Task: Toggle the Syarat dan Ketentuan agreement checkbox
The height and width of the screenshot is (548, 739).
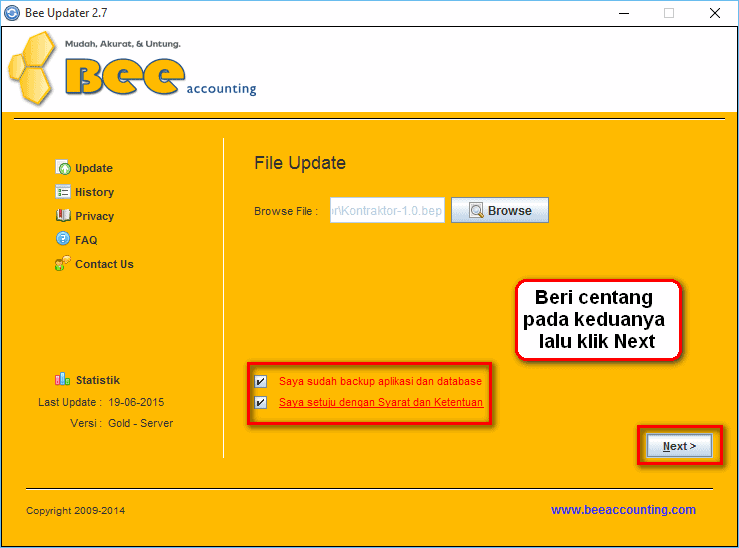Action: click(261, 402)
